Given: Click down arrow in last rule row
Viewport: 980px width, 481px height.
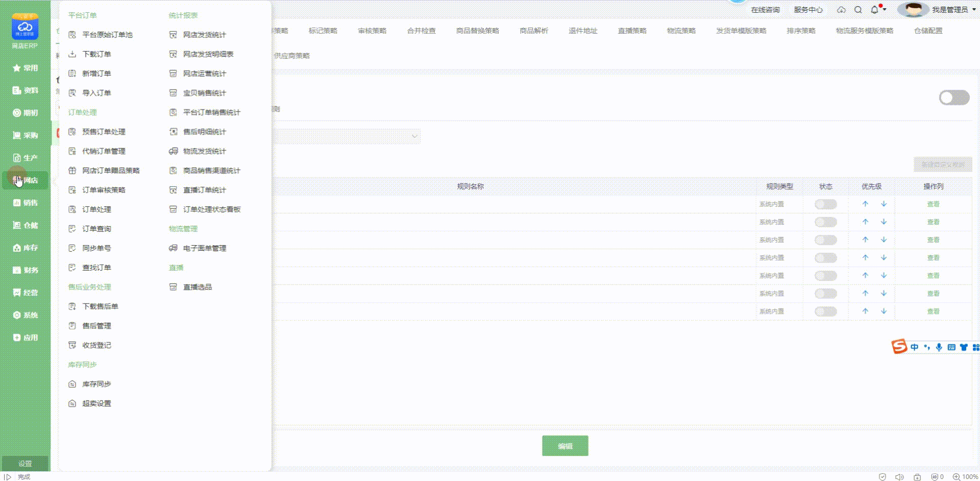Looking at the screenshot, I should [884, 311].
